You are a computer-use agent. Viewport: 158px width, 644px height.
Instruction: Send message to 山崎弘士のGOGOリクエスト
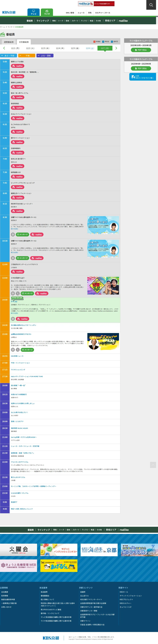pyautogui.click(x=27, y=350)
